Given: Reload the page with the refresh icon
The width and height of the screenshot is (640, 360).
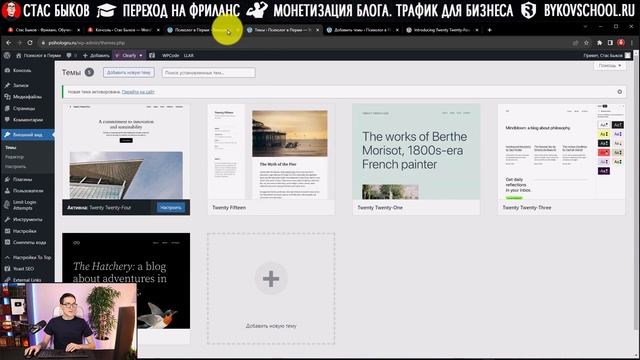Looking at the screenshot, I should 30,42.
